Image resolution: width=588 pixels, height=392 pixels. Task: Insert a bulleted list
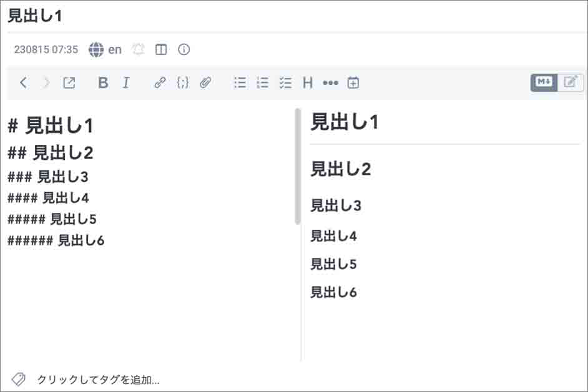pos(240,82)
